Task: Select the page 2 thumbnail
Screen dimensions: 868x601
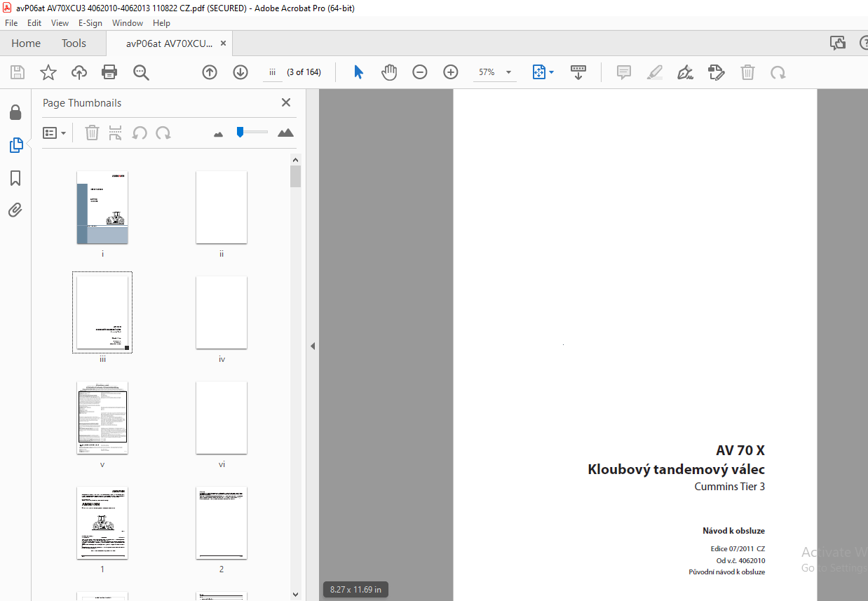Action: [x=222, y=523]
